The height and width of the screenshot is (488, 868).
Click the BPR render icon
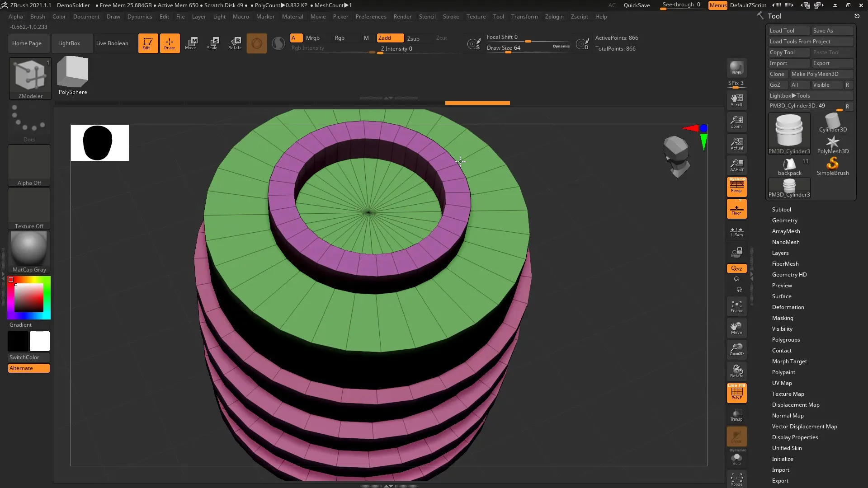(736, 68)
